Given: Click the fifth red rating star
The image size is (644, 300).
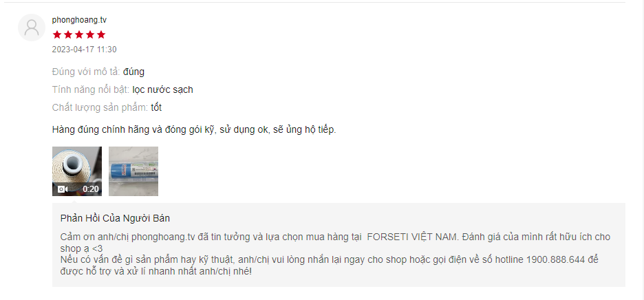Looking at the screenshot, I should [101, 35].
